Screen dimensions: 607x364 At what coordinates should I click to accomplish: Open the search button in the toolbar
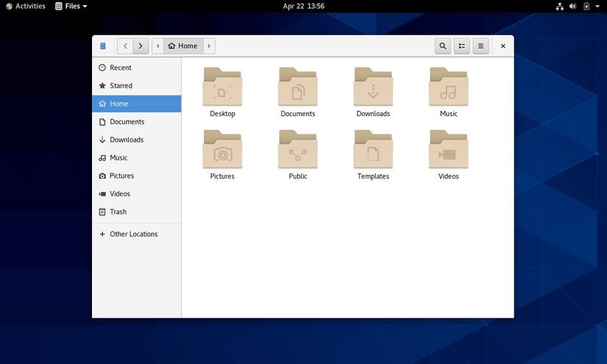[442, 46]
